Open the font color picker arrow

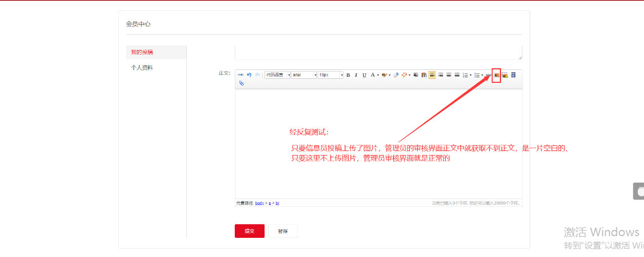378,75
